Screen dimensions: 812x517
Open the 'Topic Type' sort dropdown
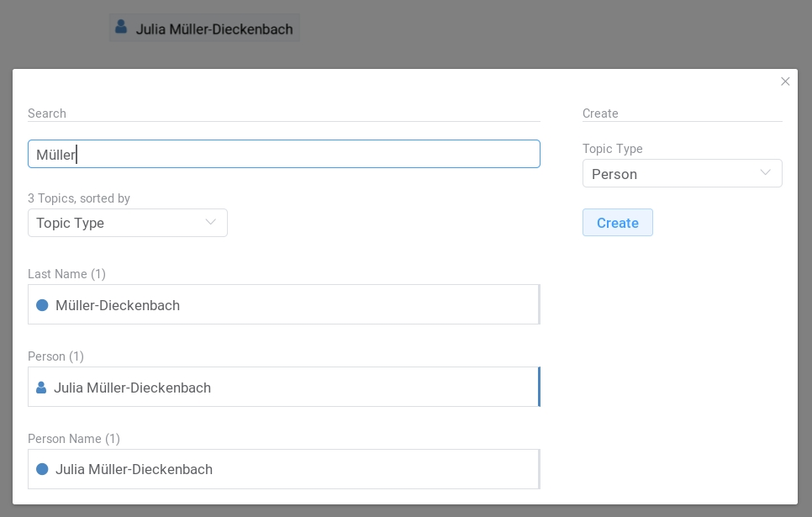(x=127, y=223)
